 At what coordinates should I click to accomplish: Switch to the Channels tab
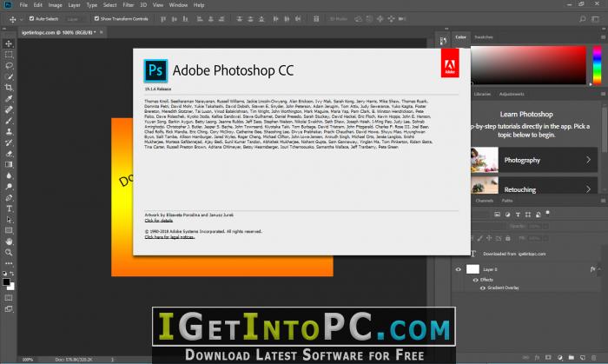(485, 201)
